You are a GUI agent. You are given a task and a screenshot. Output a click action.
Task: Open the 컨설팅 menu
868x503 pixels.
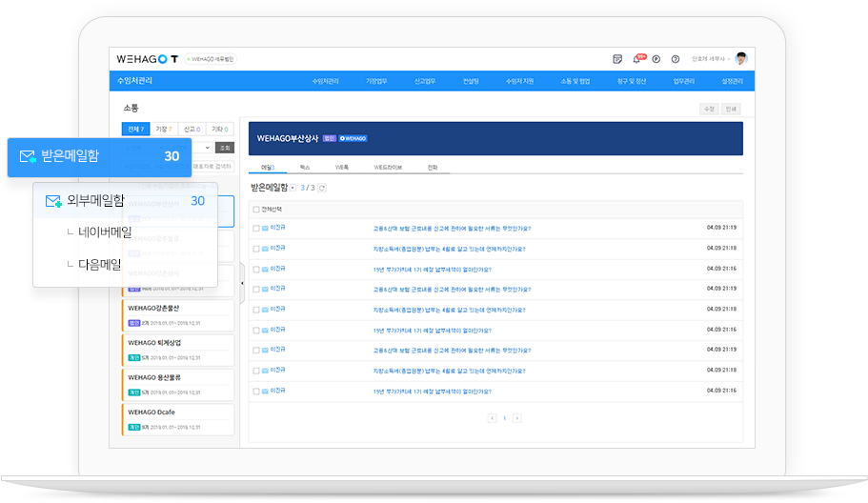click(471, 81)
